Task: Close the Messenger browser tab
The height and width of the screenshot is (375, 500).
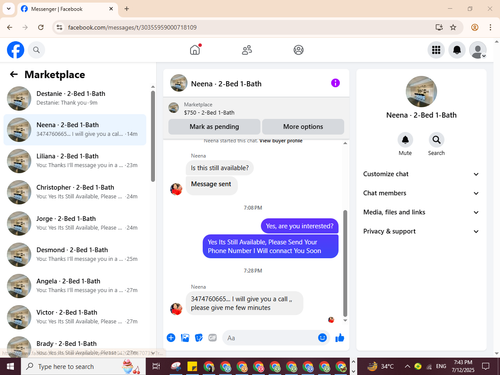Action: (111, 9)
